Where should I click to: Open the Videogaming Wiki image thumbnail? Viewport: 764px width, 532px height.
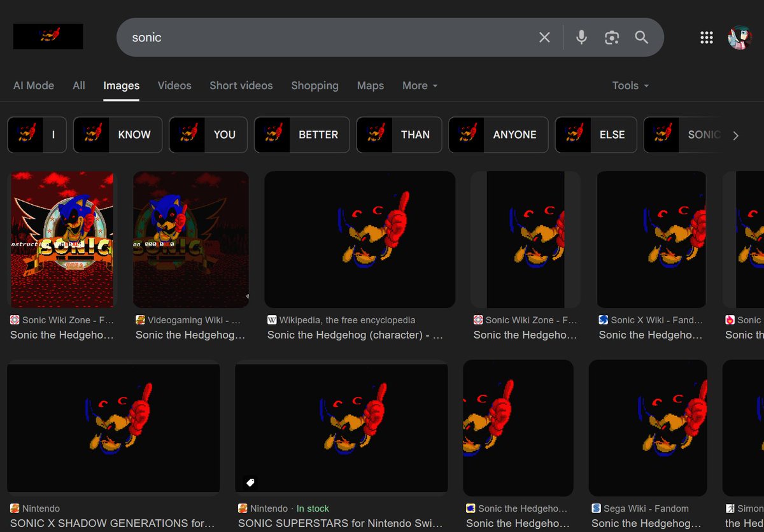point(191,239)
